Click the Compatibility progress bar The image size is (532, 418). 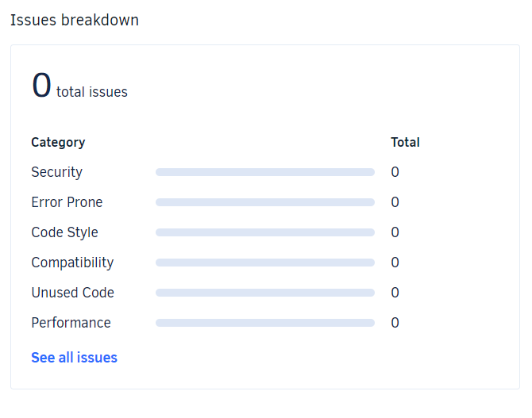[264, 263]
